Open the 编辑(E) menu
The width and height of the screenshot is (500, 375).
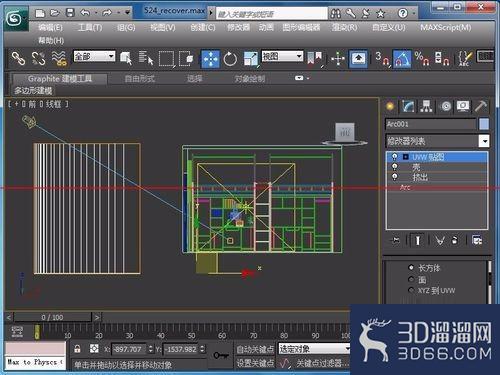click(50, 27)
